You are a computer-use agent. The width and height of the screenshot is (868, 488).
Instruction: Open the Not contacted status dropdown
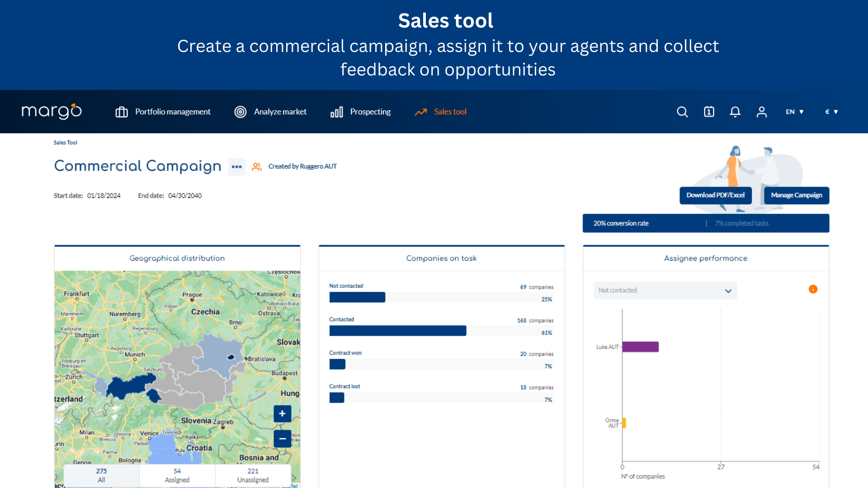click(x=665, y=291)
